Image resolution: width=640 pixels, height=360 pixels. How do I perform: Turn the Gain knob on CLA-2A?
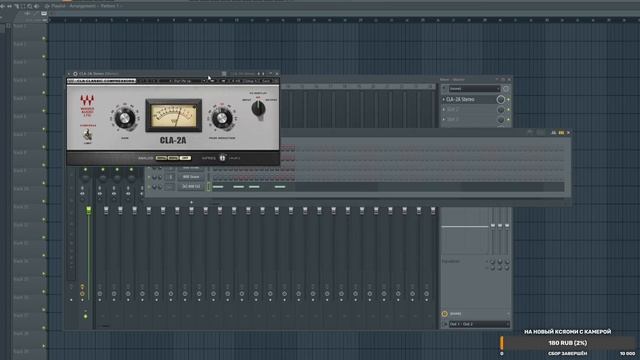[124, 118]
